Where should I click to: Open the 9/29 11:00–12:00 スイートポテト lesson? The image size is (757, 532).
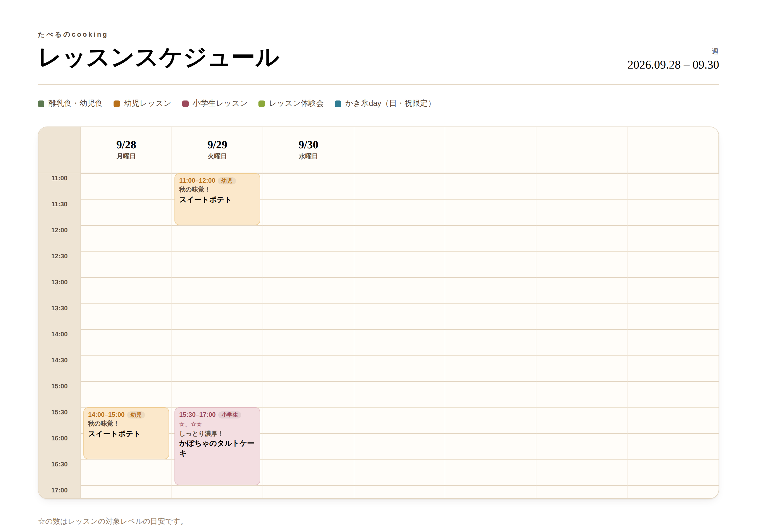pos(217,199)
